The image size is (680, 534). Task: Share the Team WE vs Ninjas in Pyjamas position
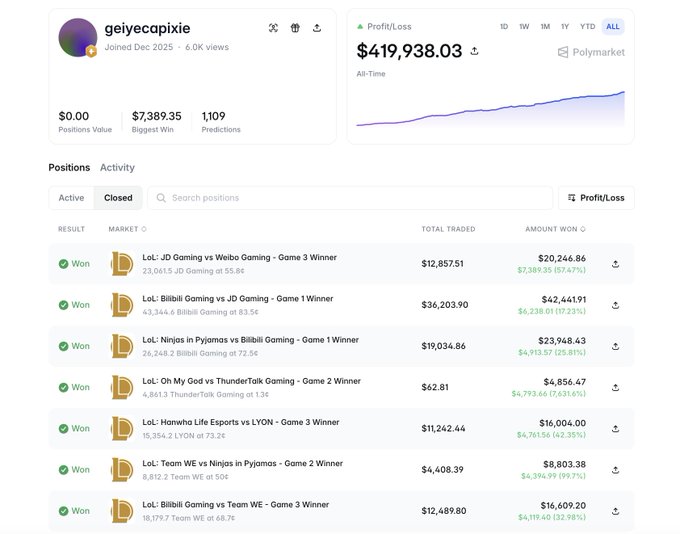click(x=615, y=470)
